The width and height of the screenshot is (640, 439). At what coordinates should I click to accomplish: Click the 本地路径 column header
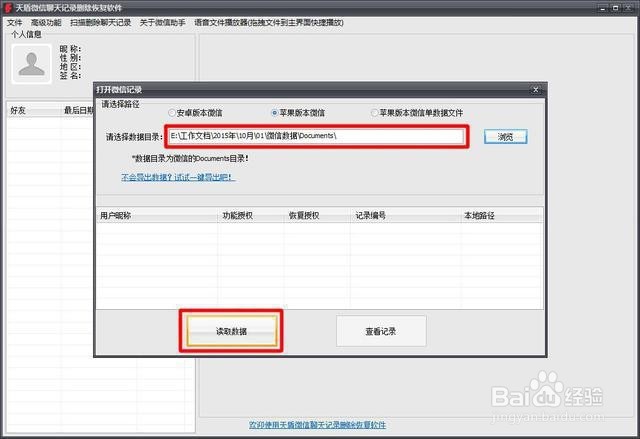[x=502, y=215]
